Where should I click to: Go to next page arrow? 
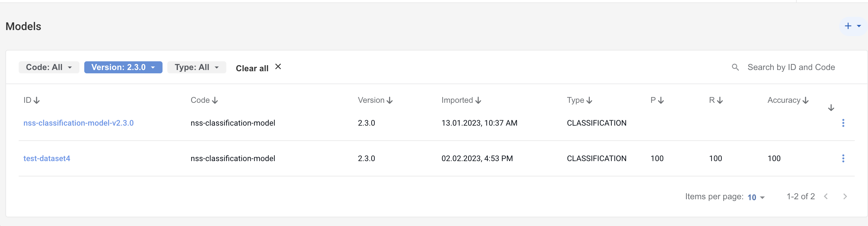[x=845, y=197]
